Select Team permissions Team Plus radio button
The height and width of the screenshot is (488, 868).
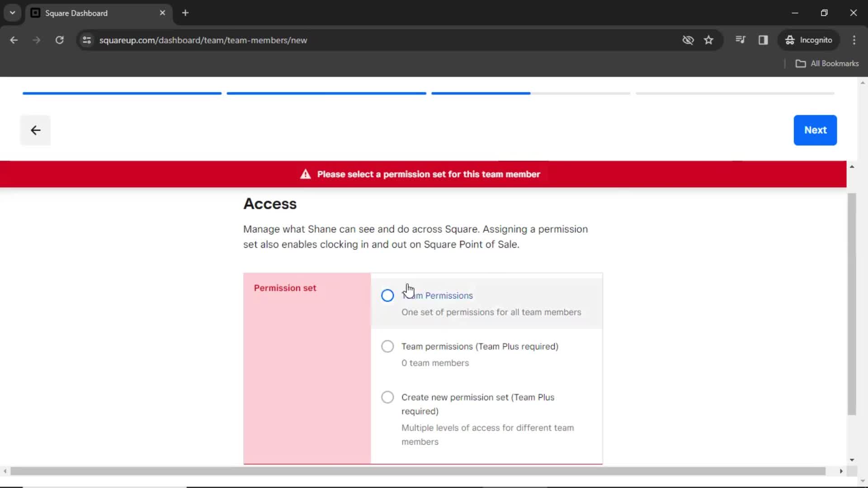point(387,346)
